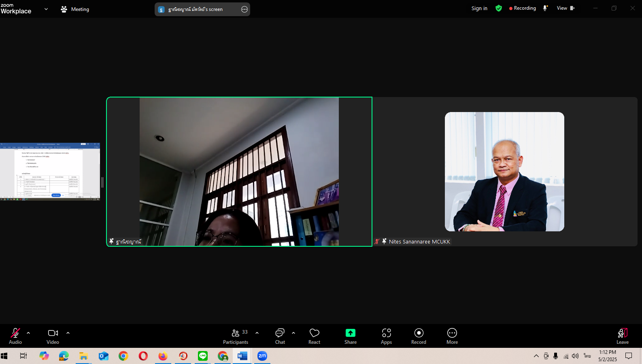Screen dimensions: 642x364
Task: Switch input language ไทย indicator
Action: 587,356
